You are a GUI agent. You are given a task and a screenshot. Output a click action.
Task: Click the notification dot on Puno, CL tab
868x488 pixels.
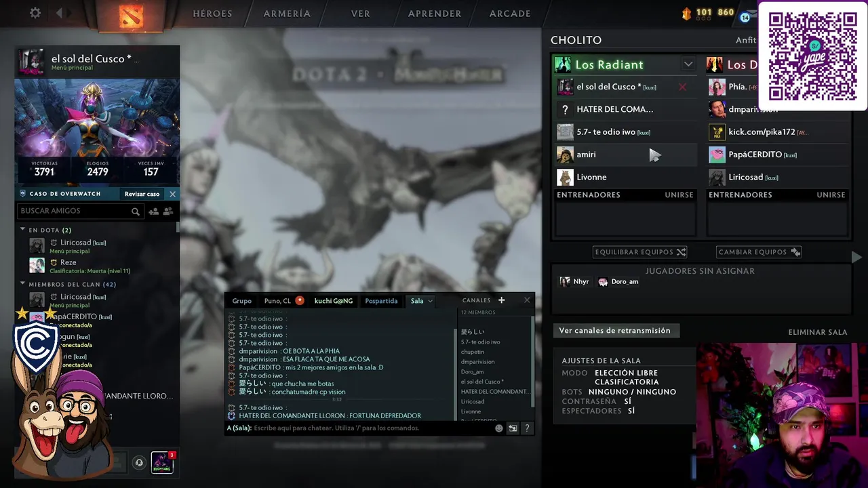(x=299, y=301)
